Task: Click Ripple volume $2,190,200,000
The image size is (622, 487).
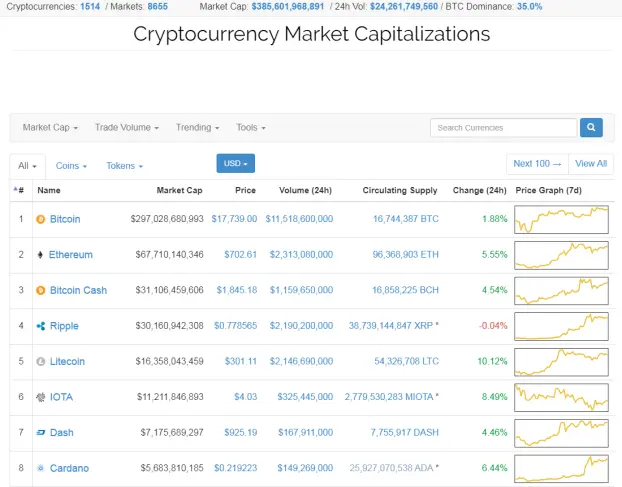Action: pyautogui.click(x=301, y=326)
